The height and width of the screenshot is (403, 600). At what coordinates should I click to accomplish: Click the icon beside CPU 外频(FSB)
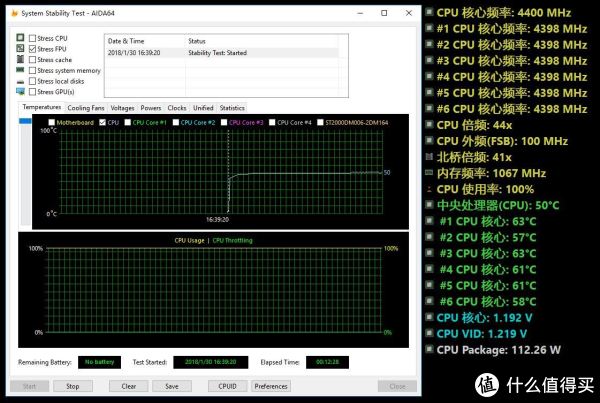[x=429, y=141]
